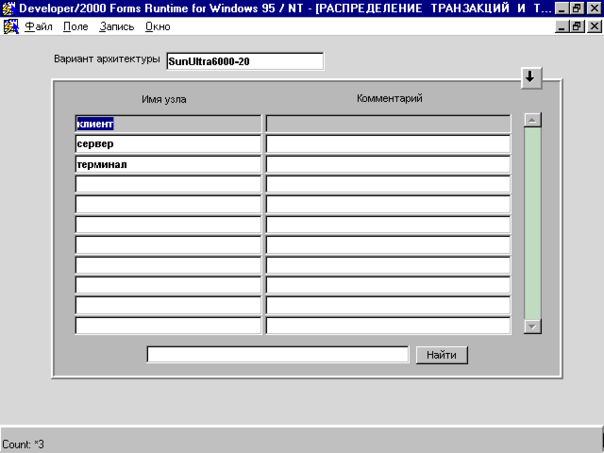Click the comment field for терминал

tap(388, 164)
